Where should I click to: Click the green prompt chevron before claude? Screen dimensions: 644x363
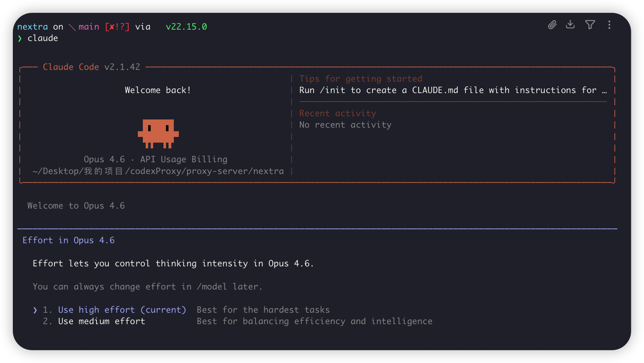(20, 39)
